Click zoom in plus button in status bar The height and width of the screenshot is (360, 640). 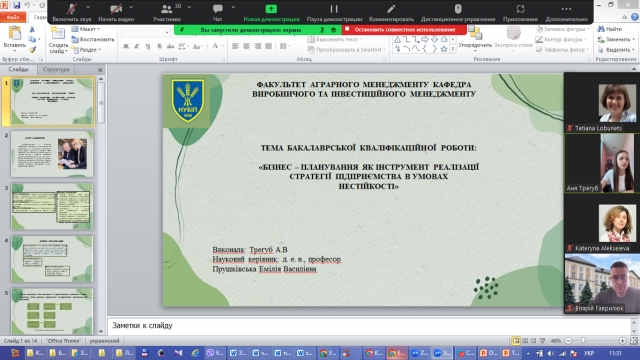point(622,340)
